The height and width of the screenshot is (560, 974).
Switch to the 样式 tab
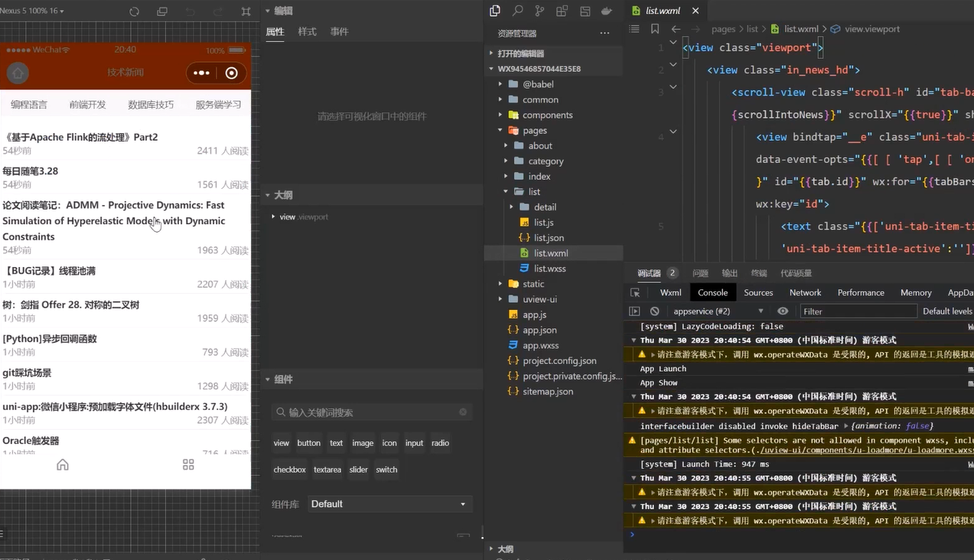[308, 31]
